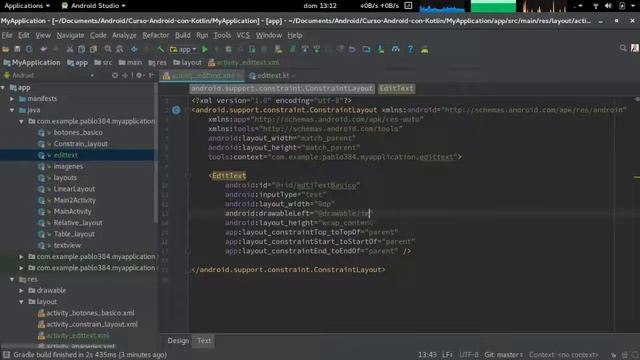This screenshot has width=640, height=360.
Task: Click the Synchronize toolbar icon
Action: coord(29,49)
